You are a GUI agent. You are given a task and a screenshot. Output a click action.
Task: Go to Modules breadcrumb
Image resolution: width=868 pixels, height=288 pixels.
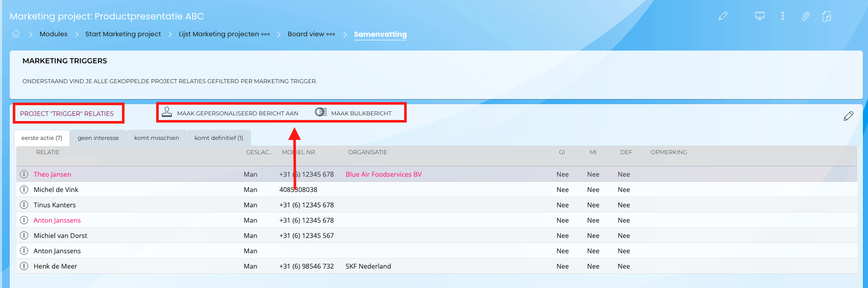click(x=54, y=34)
